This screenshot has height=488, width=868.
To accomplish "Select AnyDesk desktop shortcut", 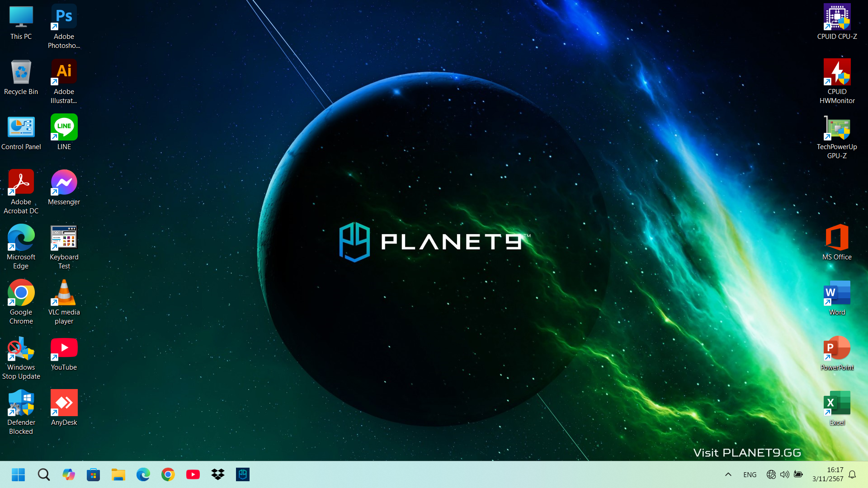I will click(x=64, y=408).
